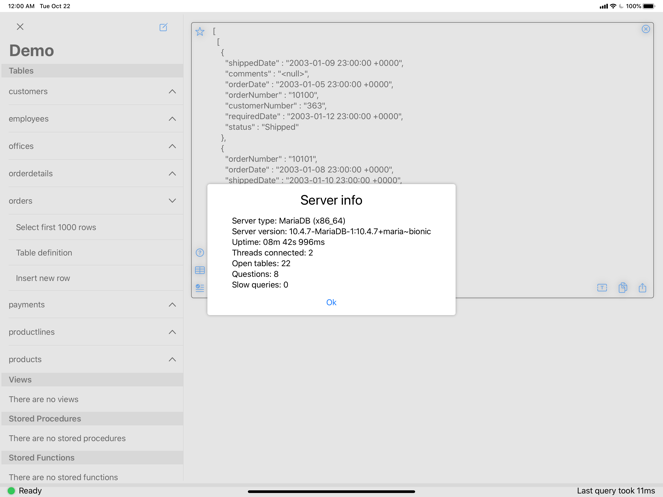Expand the orderdetails table chevron
The width and height of the screenshot is (663, 497).
pos(172,173)
